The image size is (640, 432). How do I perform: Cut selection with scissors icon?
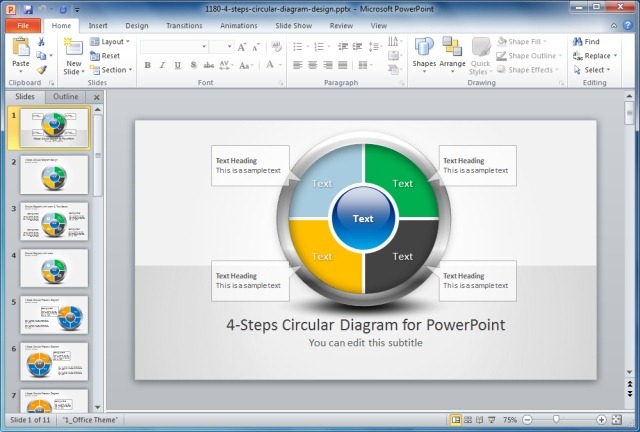(41, 42)
